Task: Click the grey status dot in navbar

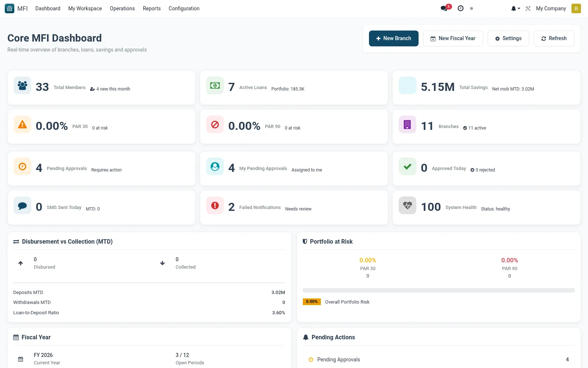Action: pyautogui.click(x=472, y=8)
